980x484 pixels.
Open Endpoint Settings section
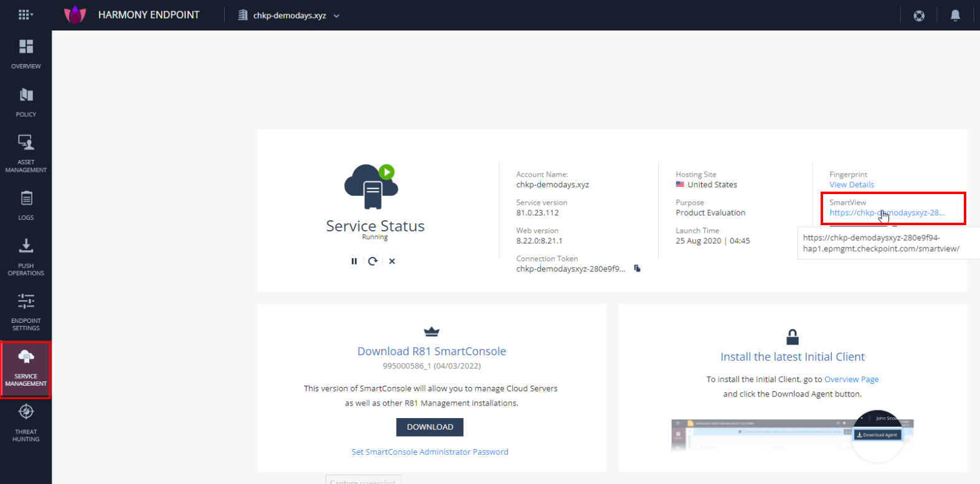tap(26, 312)
